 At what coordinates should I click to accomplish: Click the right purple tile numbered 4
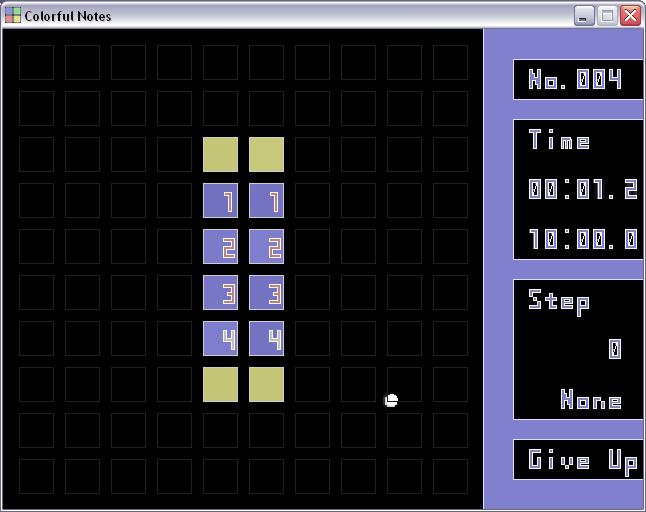tap(267, 339)
